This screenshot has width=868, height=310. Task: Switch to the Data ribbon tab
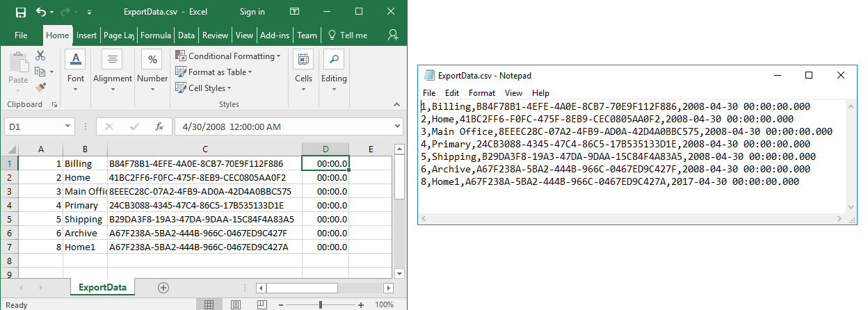[x=186, y=35]
